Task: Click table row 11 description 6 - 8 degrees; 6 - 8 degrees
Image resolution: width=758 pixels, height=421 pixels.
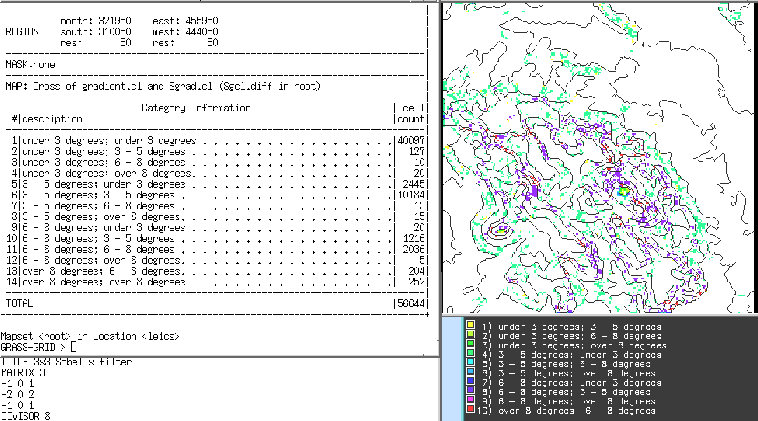Action: 98,249
